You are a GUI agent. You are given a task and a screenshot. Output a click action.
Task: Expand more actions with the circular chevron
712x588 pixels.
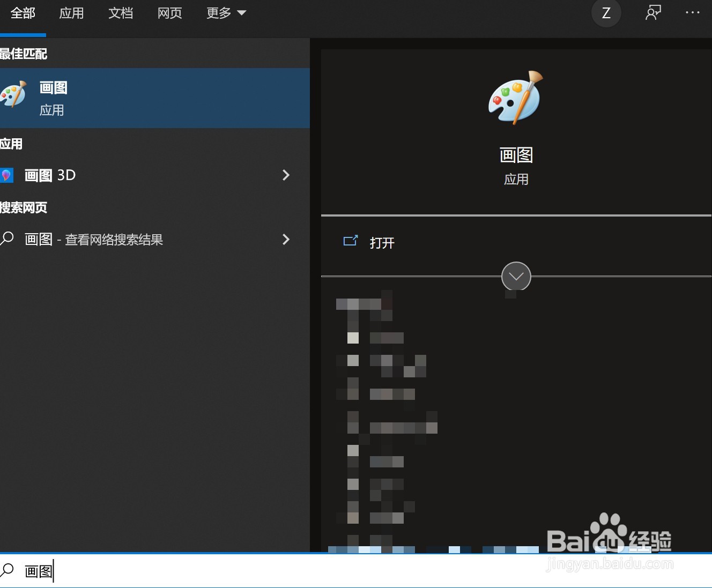pos(516,277)
